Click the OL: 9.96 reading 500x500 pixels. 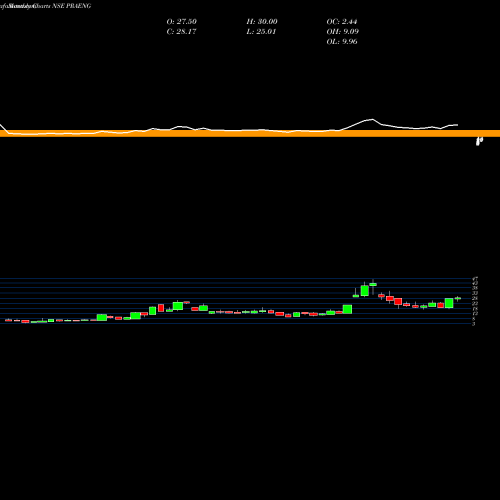coord(342,42)
